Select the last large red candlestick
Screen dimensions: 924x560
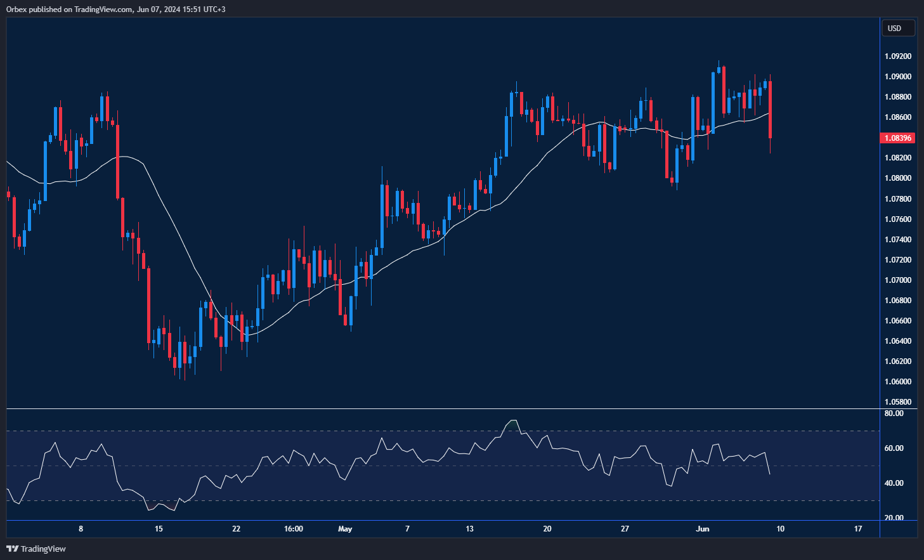pyautogui.click(x=770, y=109)
